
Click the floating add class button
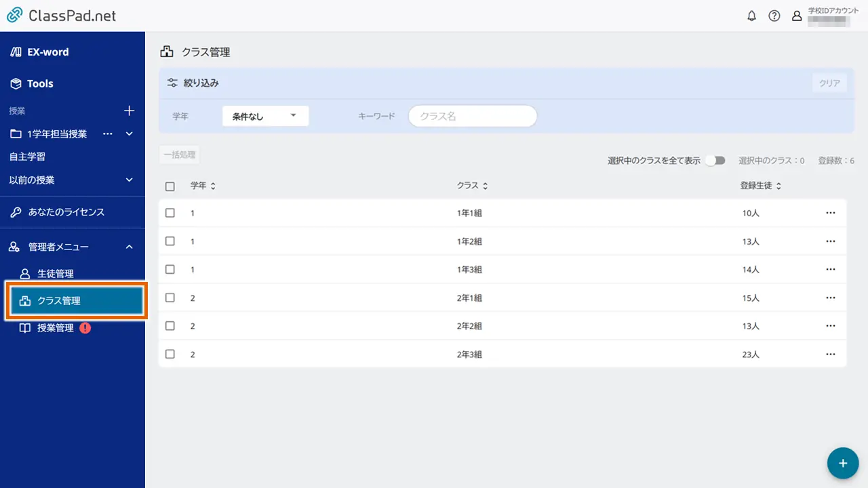[x=843, y=464]
